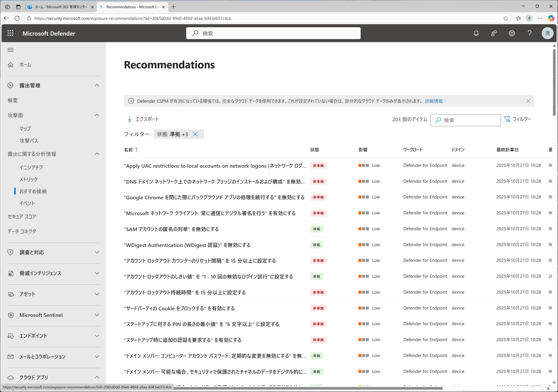The image size is (558, 392).
Task: Expand the 調査と対応 section
Action: click(97, 252)
